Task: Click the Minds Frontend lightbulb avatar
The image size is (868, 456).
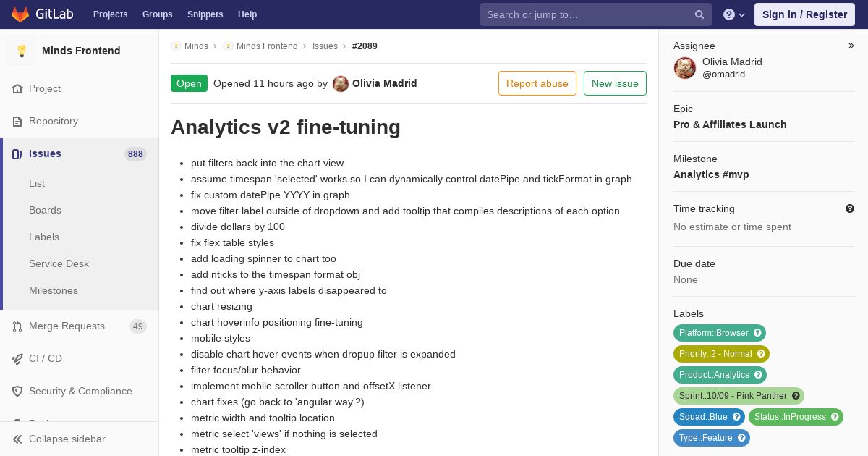Action: coord(22,51)
